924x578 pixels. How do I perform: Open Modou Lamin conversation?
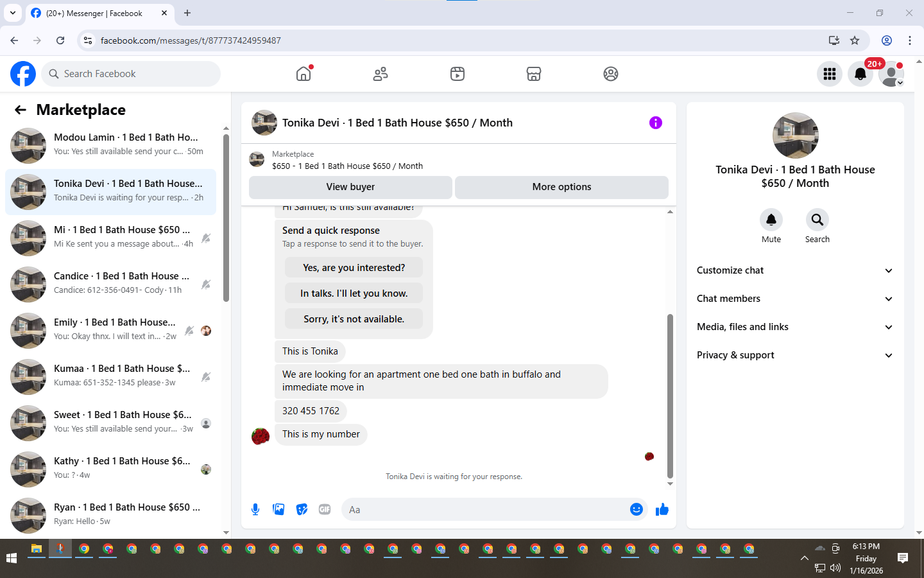(x=110, y=146)
